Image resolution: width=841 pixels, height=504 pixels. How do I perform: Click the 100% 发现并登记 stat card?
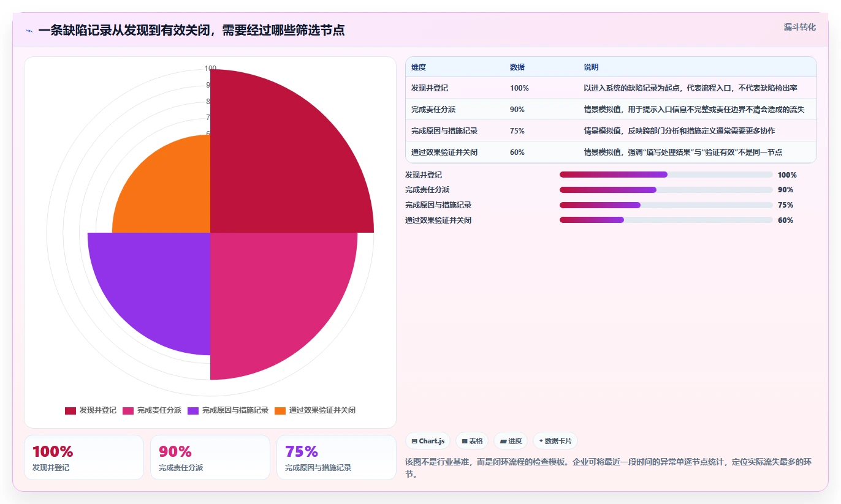[x=84, y=457]
